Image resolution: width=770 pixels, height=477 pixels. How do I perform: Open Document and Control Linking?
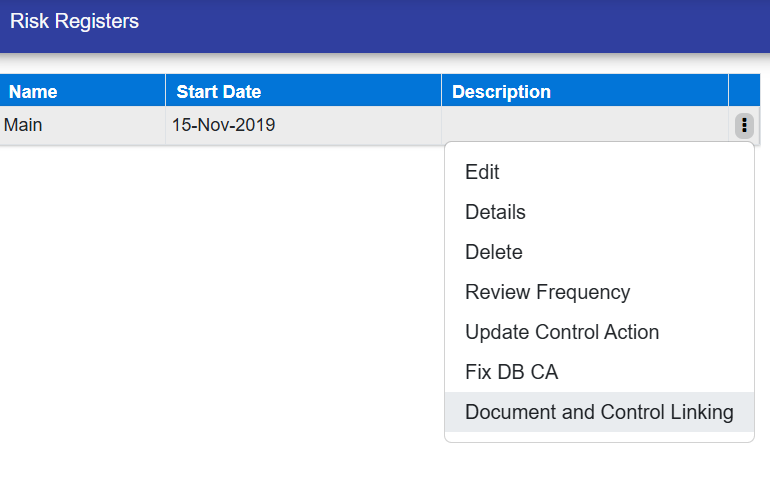click(599, 412)
